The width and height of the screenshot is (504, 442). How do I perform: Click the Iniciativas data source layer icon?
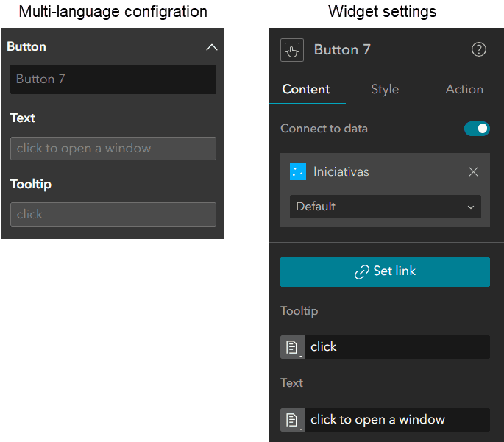click(x=298, y=172)
